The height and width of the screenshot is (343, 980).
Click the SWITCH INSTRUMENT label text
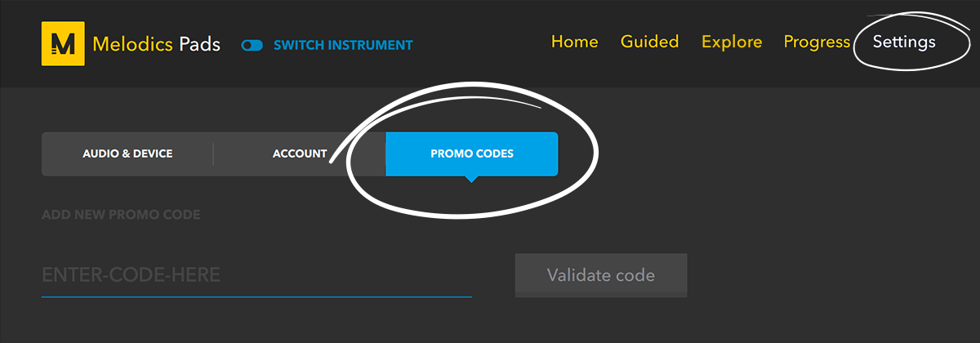[x=343, y=46]
